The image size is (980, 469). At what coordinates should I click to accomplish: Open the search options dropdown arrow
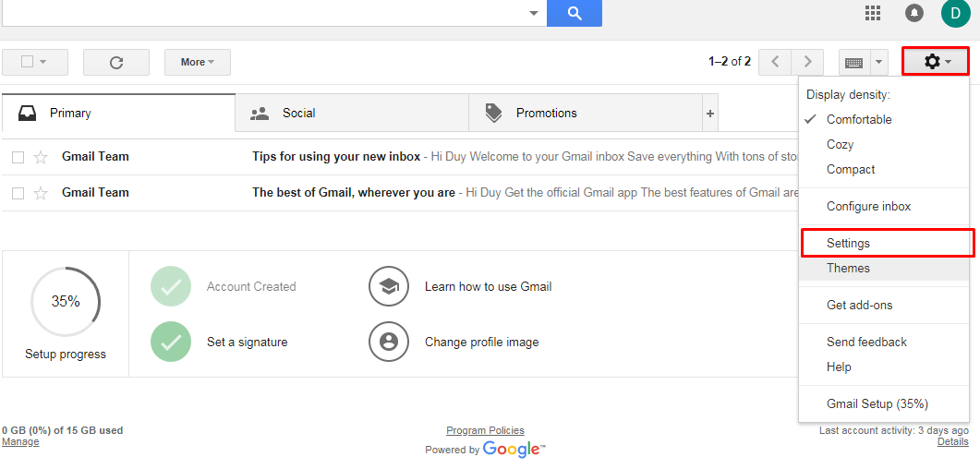pyautogui.click(x=534, y=13)
